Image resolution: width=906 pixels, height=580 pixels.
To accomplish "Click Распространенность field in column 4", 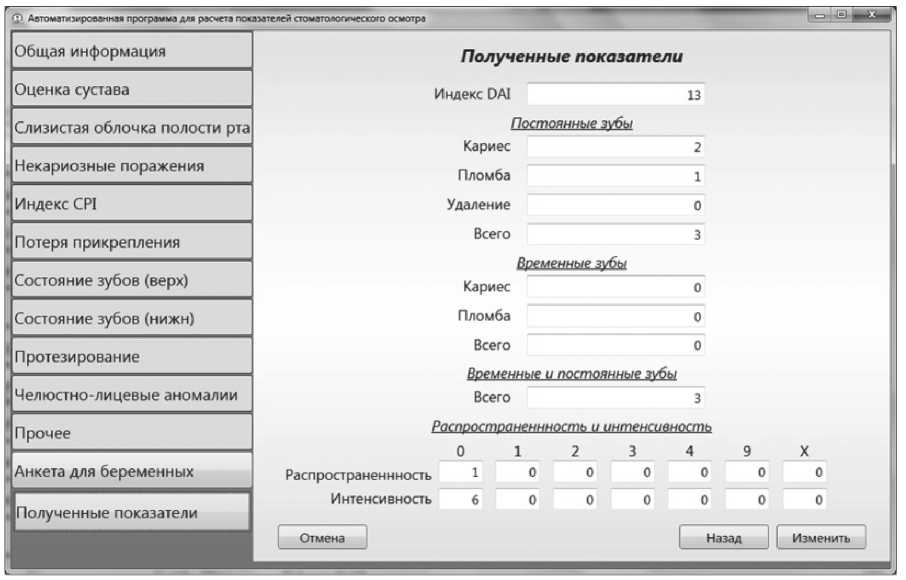I will pos(689,472).
